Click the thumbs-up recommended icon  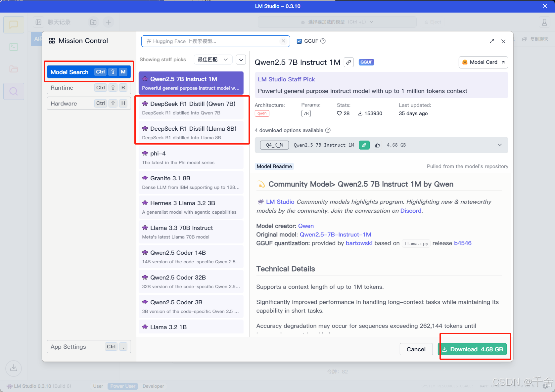pos(377,145)
